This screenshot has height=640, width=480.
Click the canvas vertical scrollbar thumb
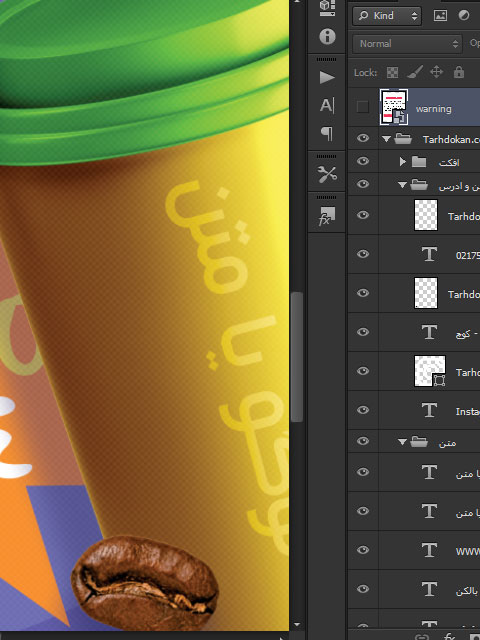[x=297, y=357]
